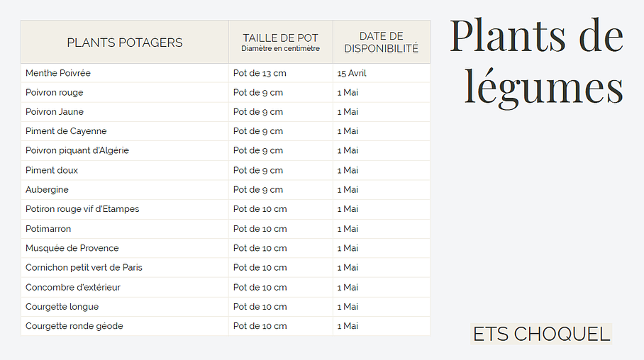Click the TAILLE DE POT column header
The width and height of the screenshot is (644, 360).
click(280, 42)
